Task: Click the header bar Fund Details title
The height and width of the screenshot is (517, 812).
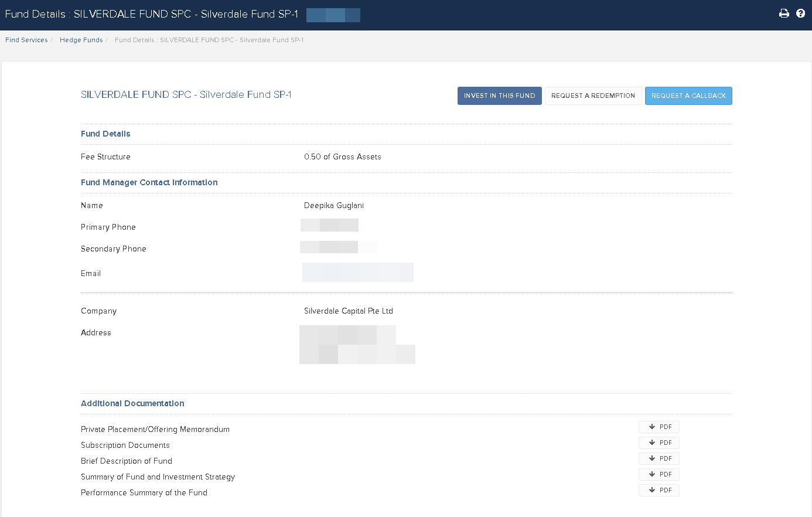Action: coord(151,14)
